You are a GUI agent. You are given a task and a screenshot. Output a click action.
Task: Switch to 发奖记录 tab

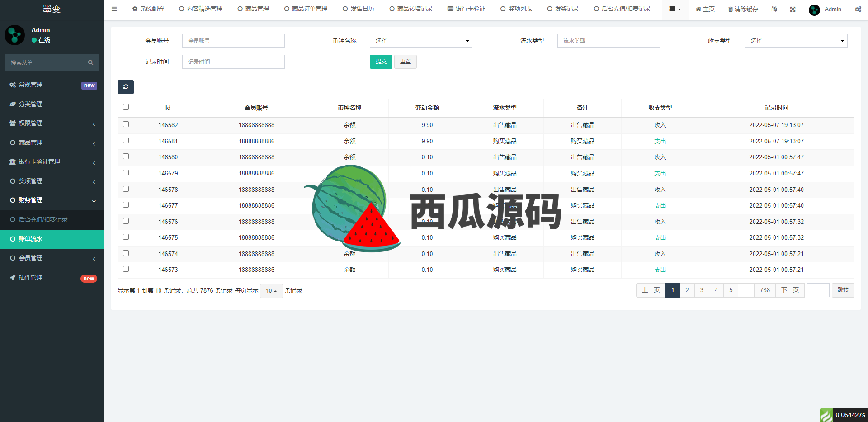pyautogui.click(x=562, y=9)
